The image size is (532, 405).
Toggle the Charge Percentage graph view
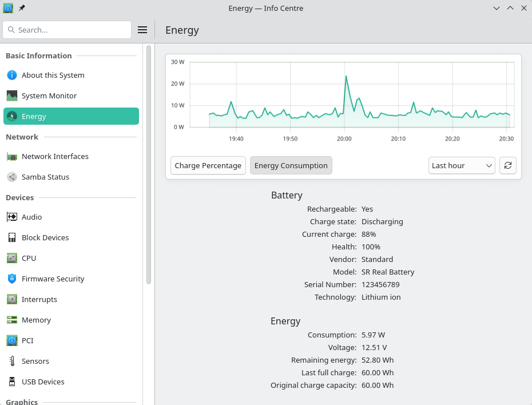(x=208, y=165)
